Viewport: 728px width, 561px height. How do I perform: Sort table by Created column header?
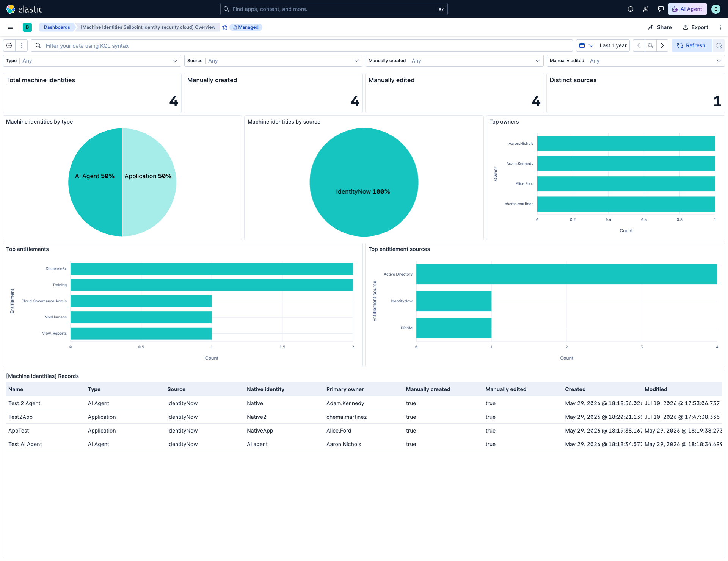click(575, 389)
